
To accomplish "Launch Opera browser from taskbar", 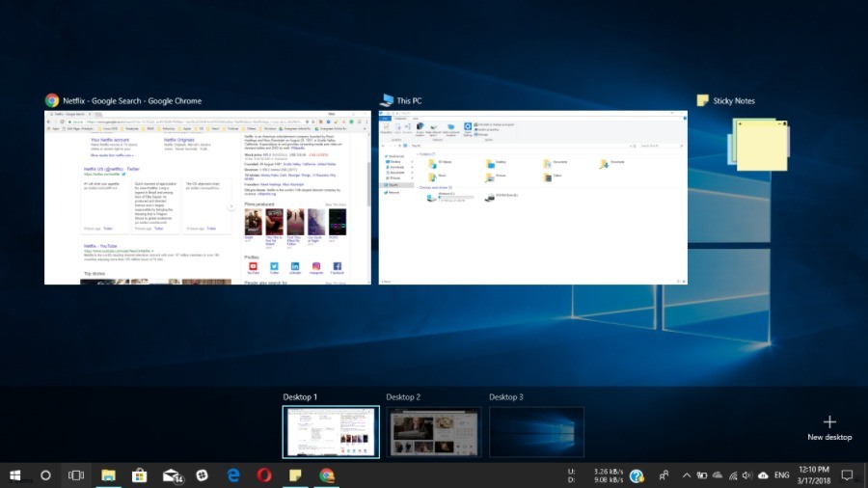I will [264, 475].
